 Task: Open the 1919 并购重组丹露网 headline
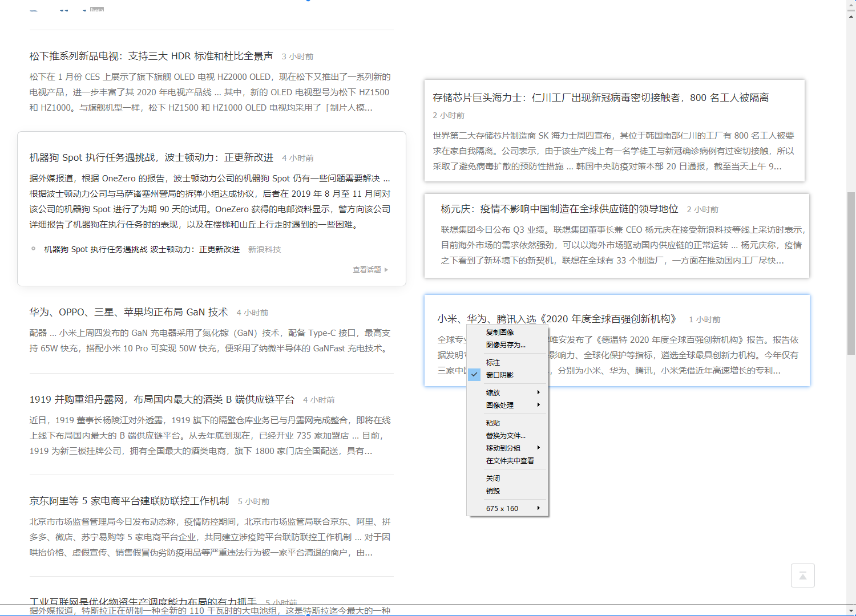tap(162, 399)
